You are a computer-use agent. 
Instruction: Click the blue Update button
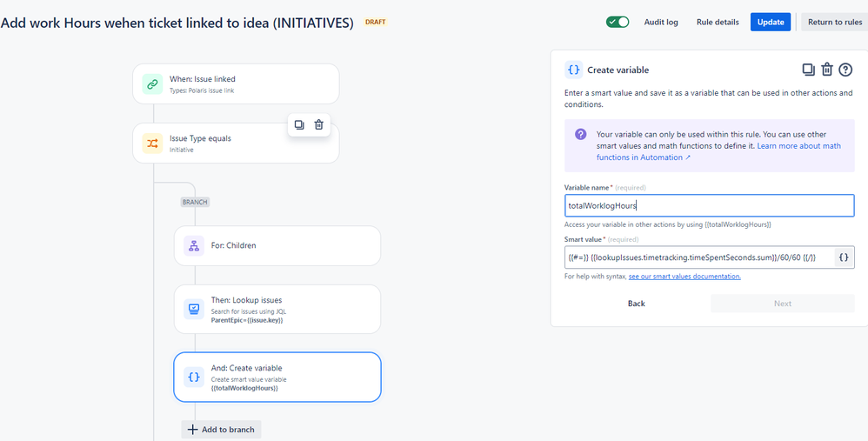771,22
